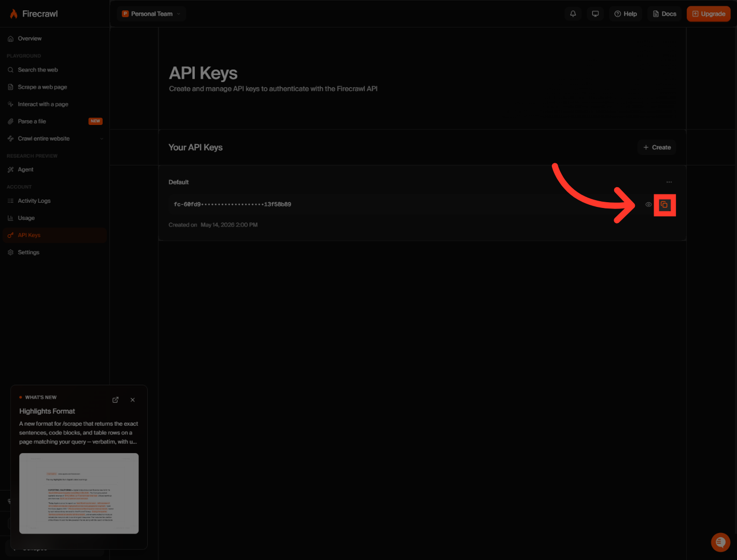
Task: Expand Crawl entire website chevron
Action: pyautogui.click(x=102, y=138)
